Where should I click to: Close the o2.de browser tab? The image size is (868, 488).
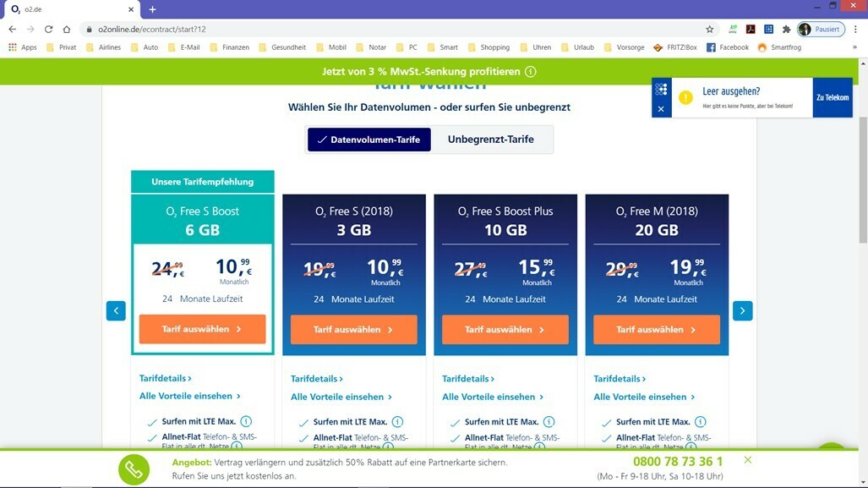131,9
